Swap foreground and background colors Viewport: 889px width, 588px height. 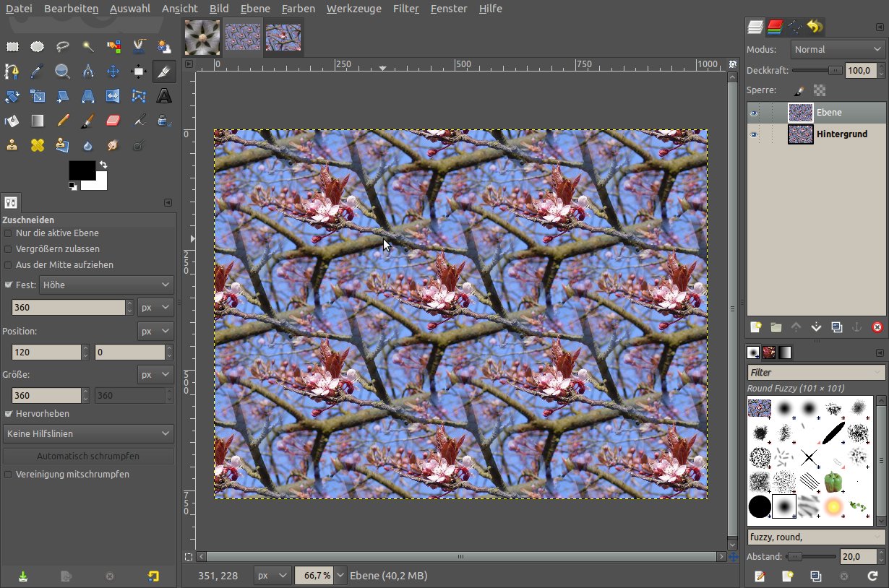(103, 165)
